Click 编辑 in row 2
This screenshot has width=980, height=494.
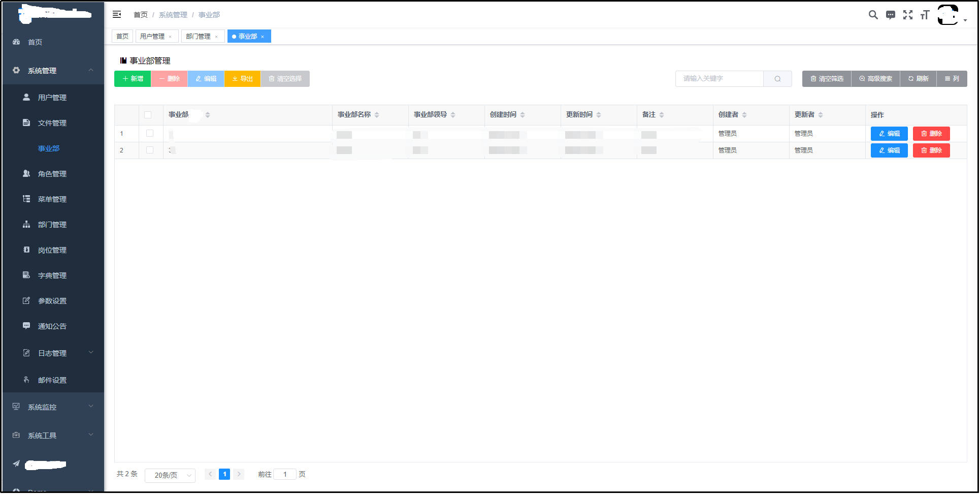click(889, 150)
